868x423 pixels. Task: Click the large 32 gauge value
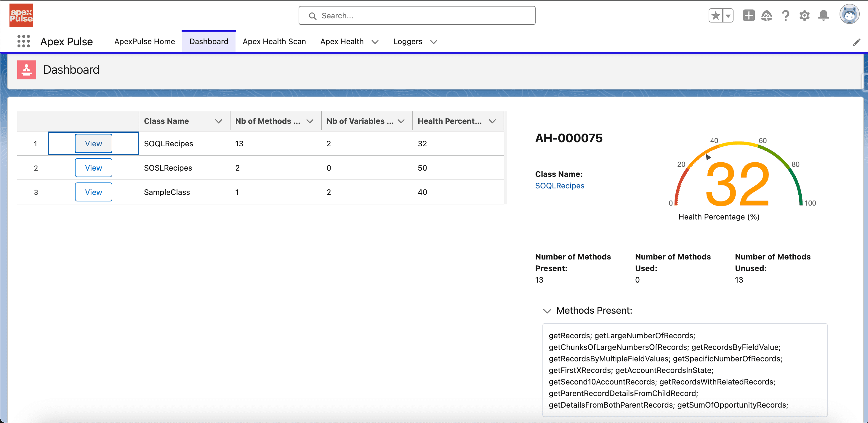click(738, 184)
